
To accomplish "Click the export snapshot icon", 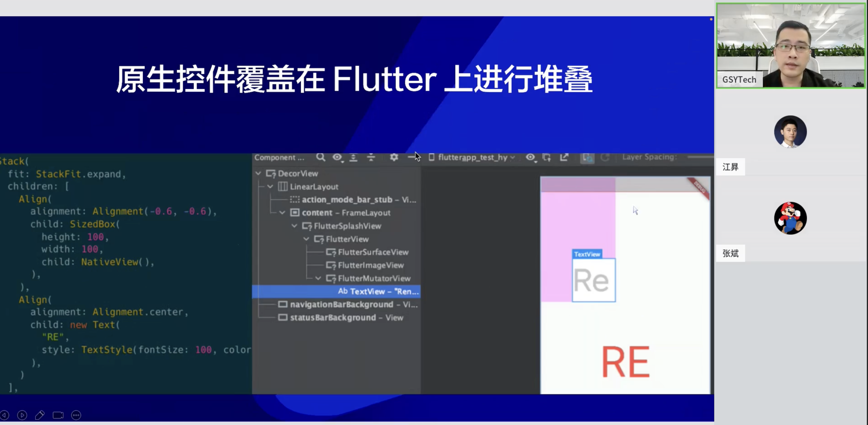I will (564, 157).
